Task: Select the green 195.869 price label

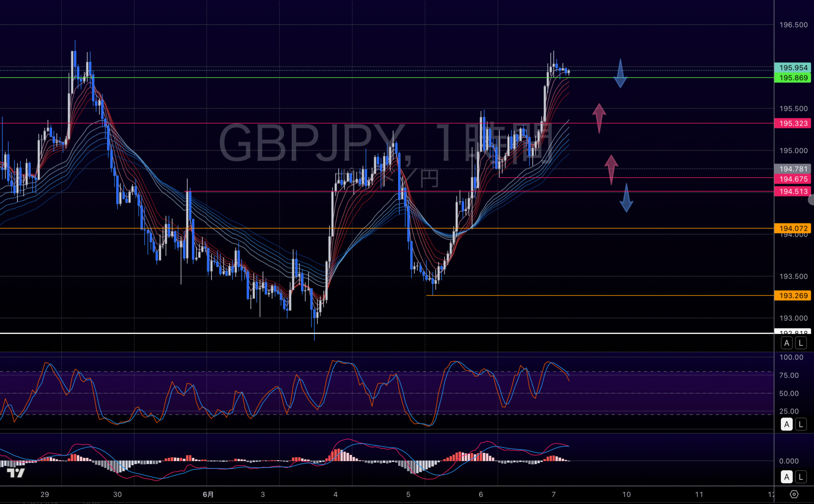Action: tap(793, 78)
